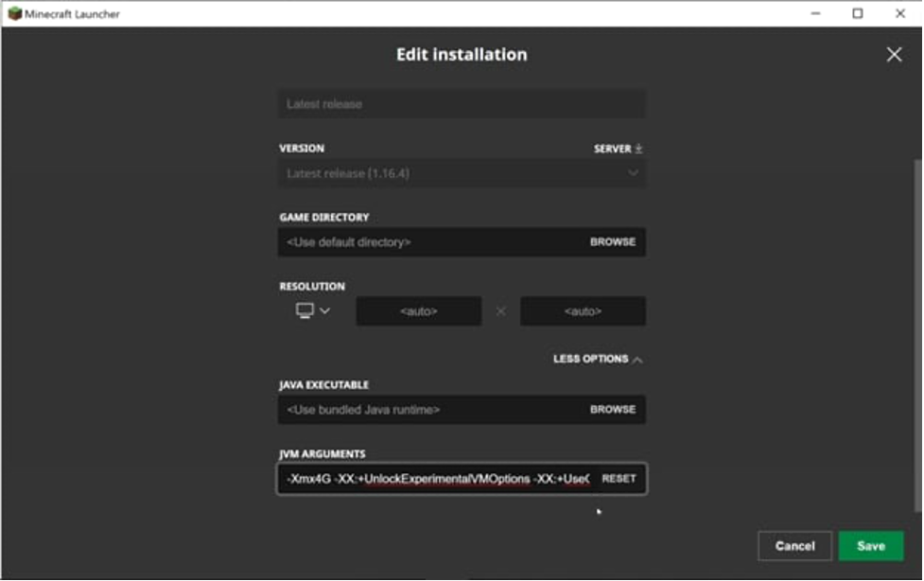Browse for a Java executable
The width and height of the screenshot is (924, 581).
(613, 410)
